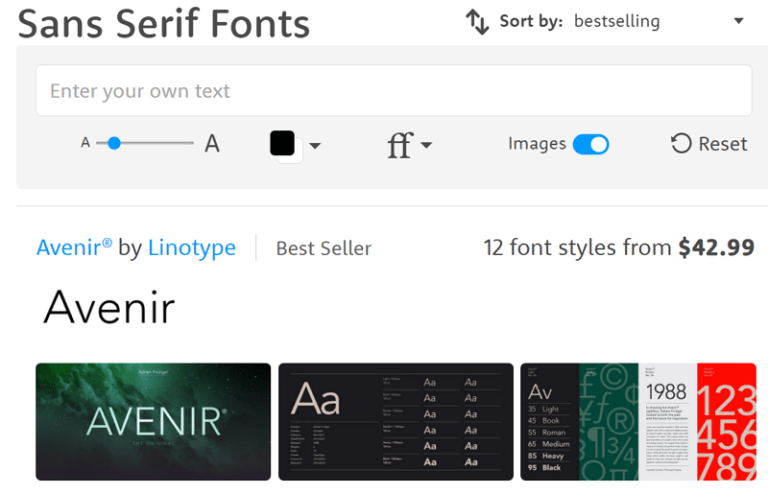768x493 pixels.
Task: Click the Avenir font preview text
Action: pyautogui.click(x=109, y=307)
